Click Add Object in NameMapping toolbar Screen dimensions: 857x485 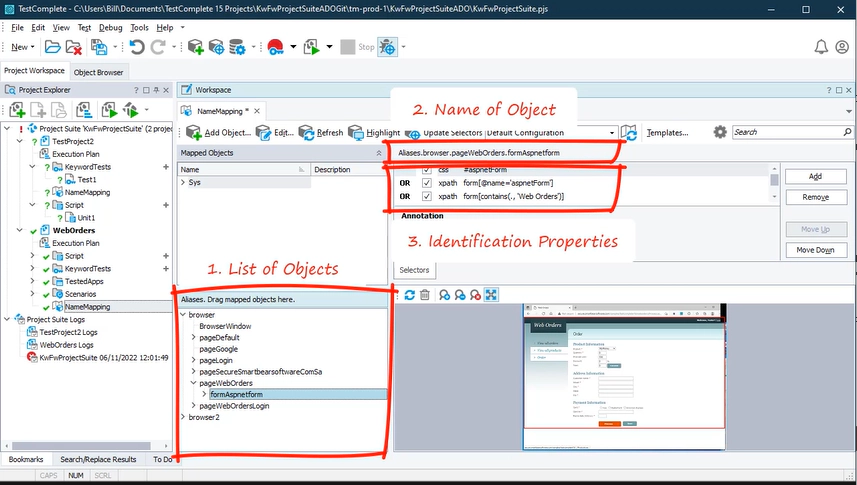click(219, 132)
